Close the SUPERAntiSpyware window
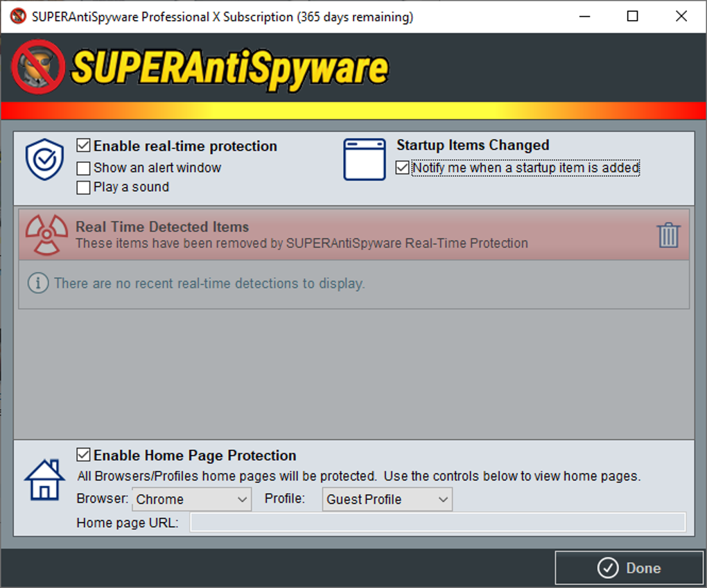The width and height of the screenshot is (707, 588). point(681,16)
